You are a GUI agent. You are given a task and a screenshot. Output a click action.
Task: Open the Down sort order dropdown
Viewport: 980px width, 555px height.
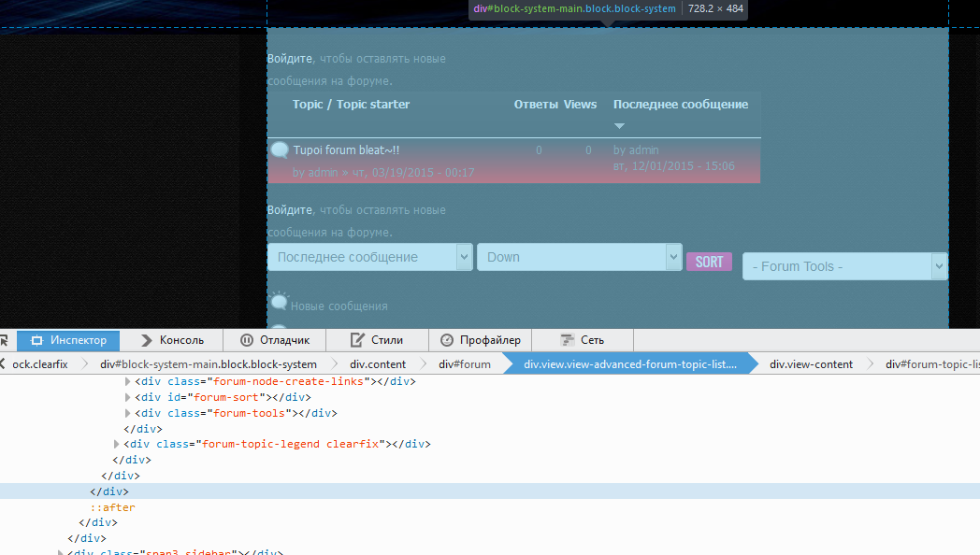[x=580, y=257]
